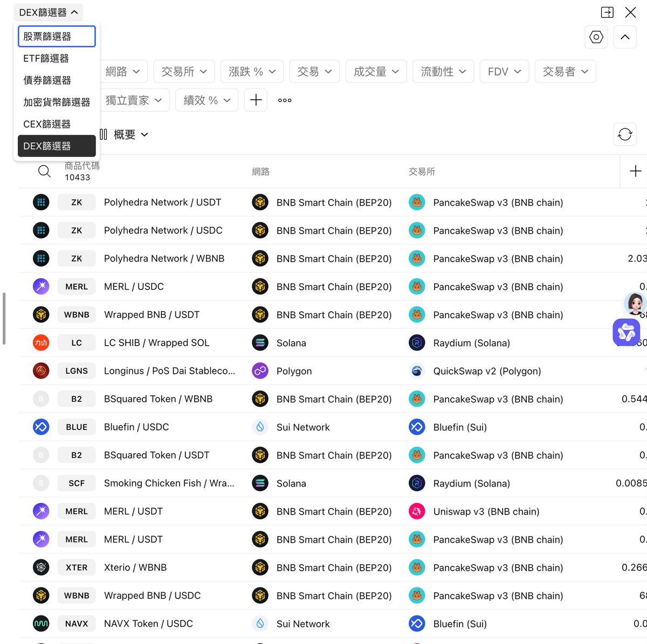Click the BLUE ticker badge
The width and height of the screenshot is (647, 644).
point(77,427)
